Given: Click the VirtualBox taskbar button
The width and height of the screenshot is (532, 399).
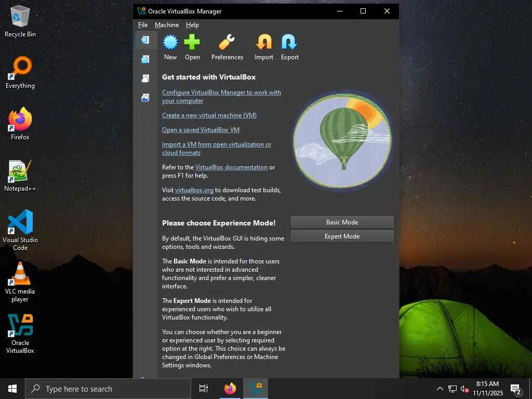Looking at the screenshot, I should click(x=256, y=389).
